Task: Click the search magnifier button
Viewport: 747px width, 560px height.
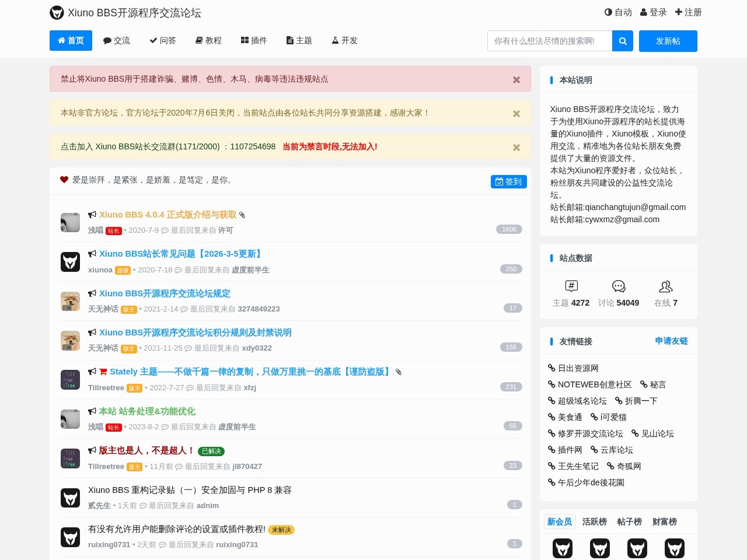Action: click(x=623, y=41)
